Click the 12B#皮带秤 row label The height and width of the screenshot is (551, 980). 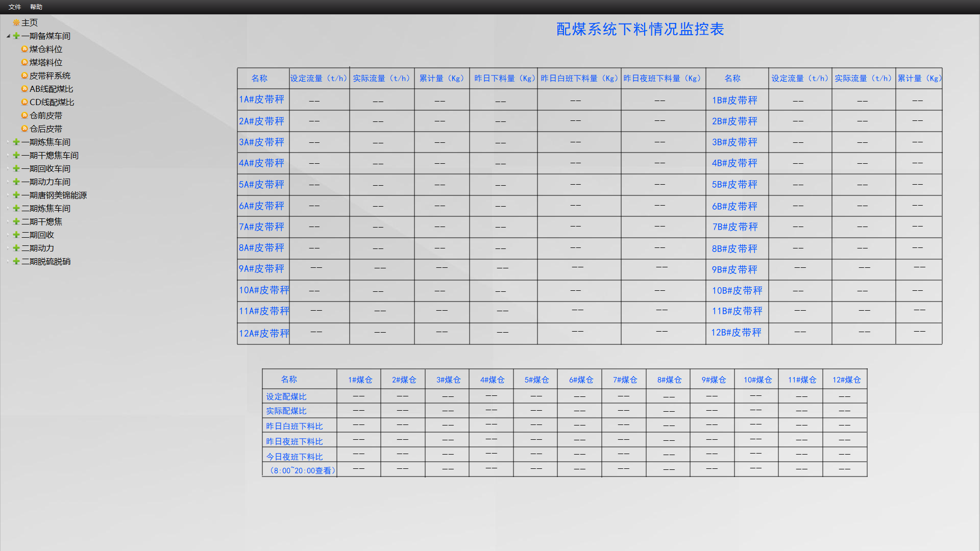(x=736, y=333)
